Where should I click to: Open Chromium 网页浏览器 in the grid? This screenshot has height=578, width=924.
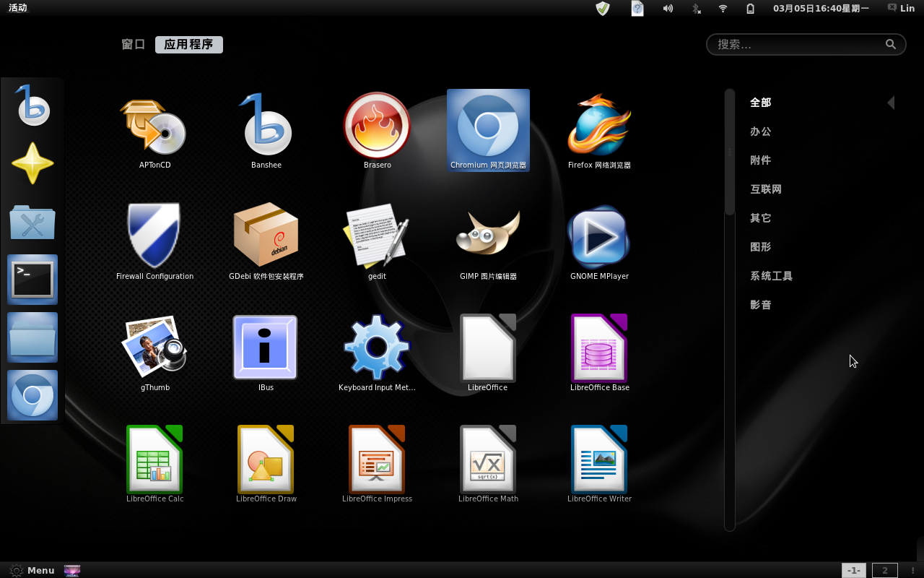[x=488, y=130]
